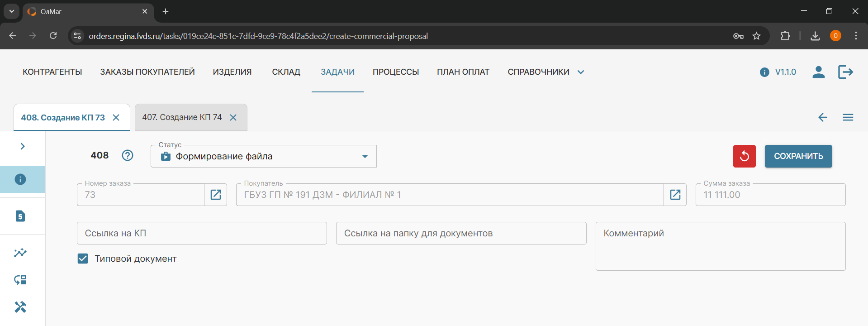Image resolution: width=868 pixels, height=326 pixels.
Task: Switch to tab 407. Создание КП 74
Action: 182,117
